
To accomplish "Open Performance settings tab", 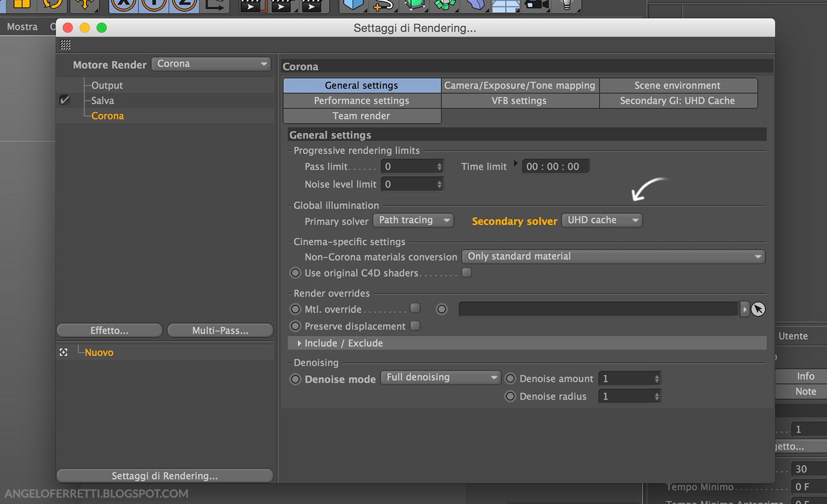I will point(362,101).
